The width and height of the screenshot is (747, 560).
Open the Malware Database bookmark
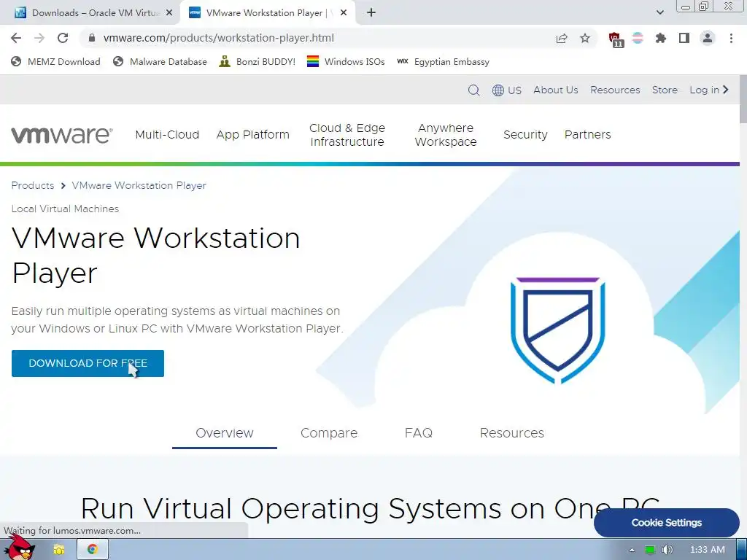point(160,62)
